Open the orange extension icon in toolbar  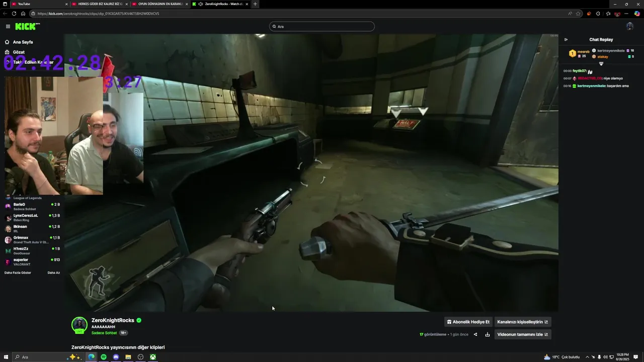pyautogui.click(x=589, y=14)
